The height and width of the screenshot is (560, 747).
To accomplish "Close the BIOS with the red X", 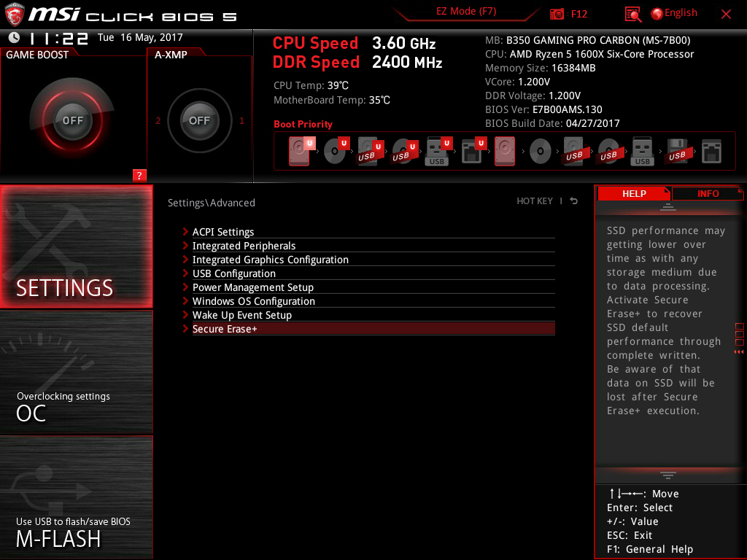I will (x=726, y=15).
